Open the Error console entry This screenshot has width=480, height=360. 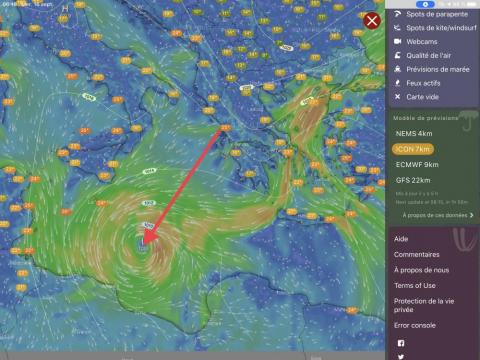tap(415, 325)
